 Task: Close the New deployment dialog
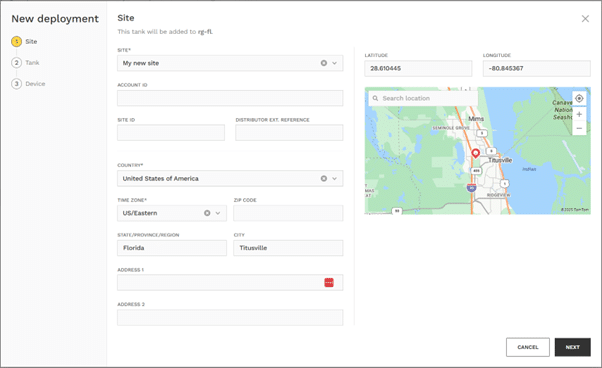coord(585,18)
